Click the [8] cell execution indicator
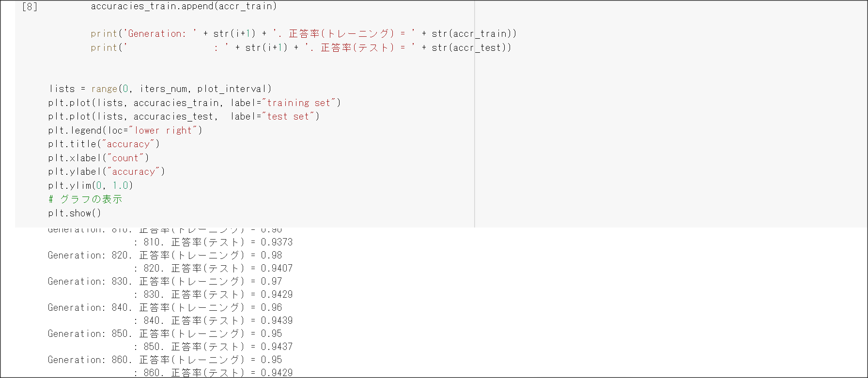 pyautogui.click(x=30, y=7)
